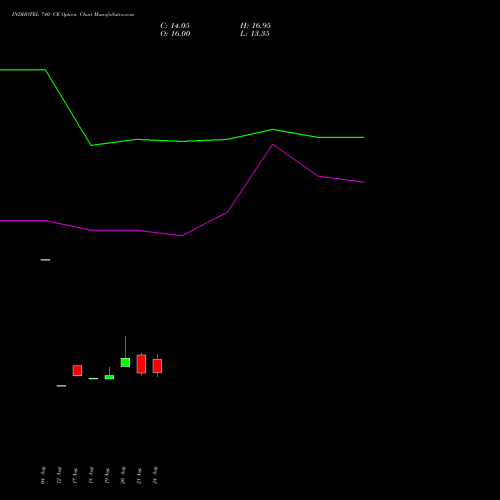Click the first date label on the axis
This screenshot has height=500, width=500.
[x=43, y=475]
